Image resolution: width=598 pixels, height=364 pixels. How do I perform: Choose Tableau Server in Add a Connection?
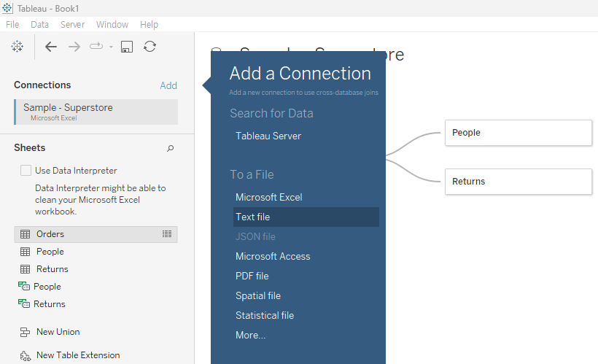[268, 136]
